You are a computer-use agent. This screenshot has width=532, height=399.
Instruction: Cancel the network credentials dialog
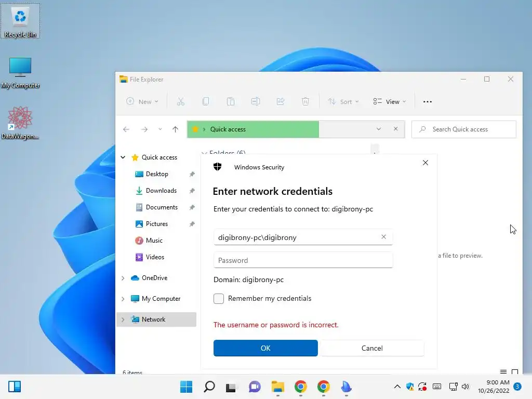pos(372,348)
